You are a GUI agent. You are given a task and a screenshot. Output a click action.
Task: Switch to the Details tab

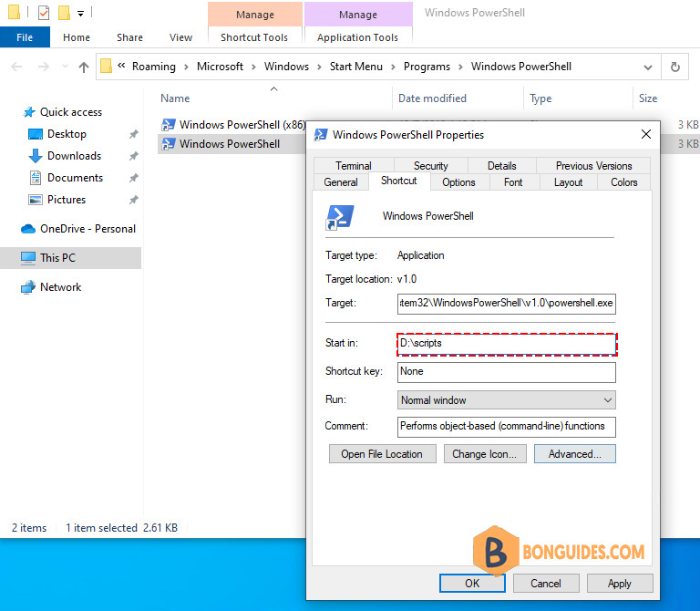tap(502, 166)
